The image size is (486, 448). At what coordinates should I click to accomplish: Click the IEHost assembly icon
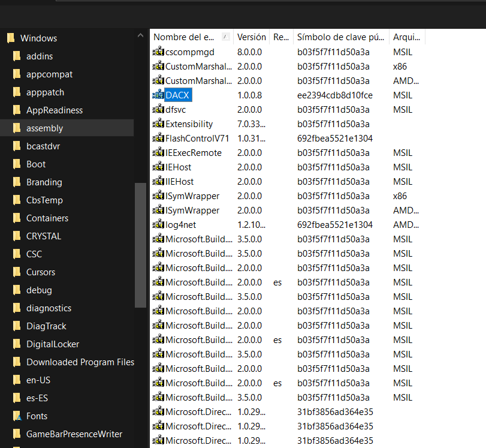[158, 167]
